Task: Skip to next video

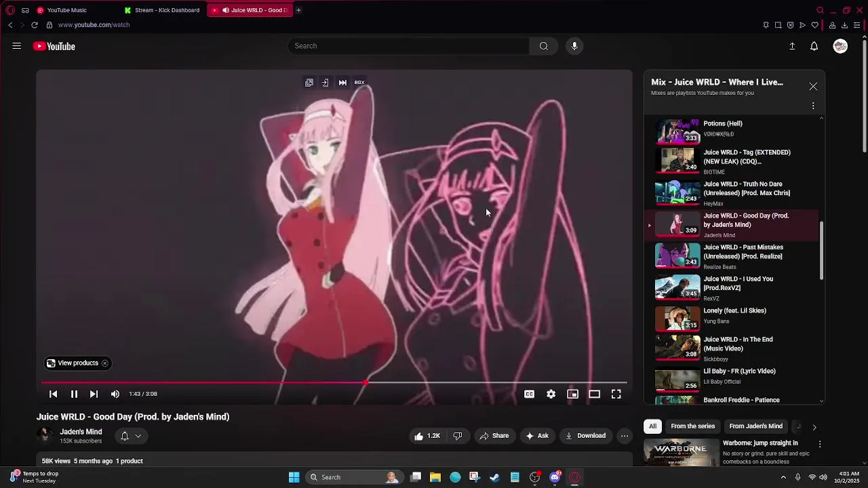Action: [x=94, y=394]
